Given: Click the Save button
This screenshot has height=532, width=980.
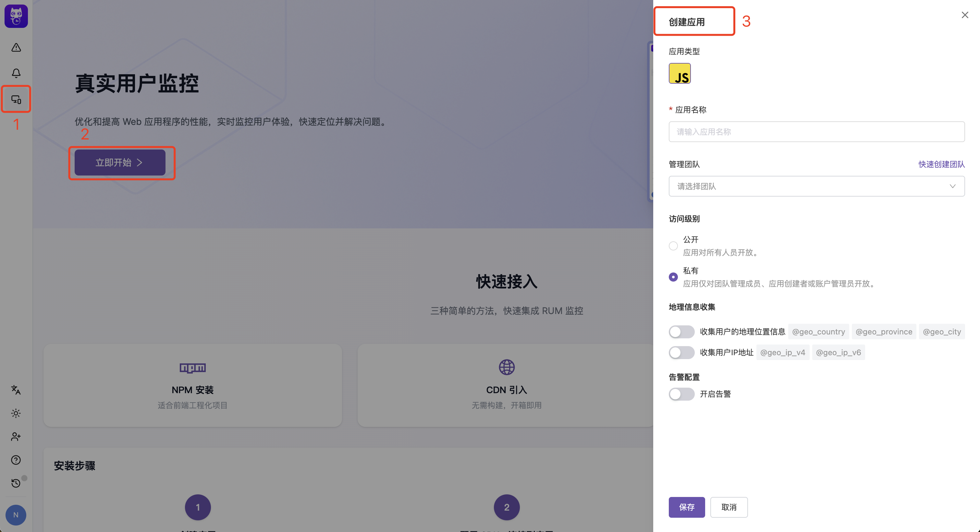Looking at the screenshot, I should tap(687, 507).
